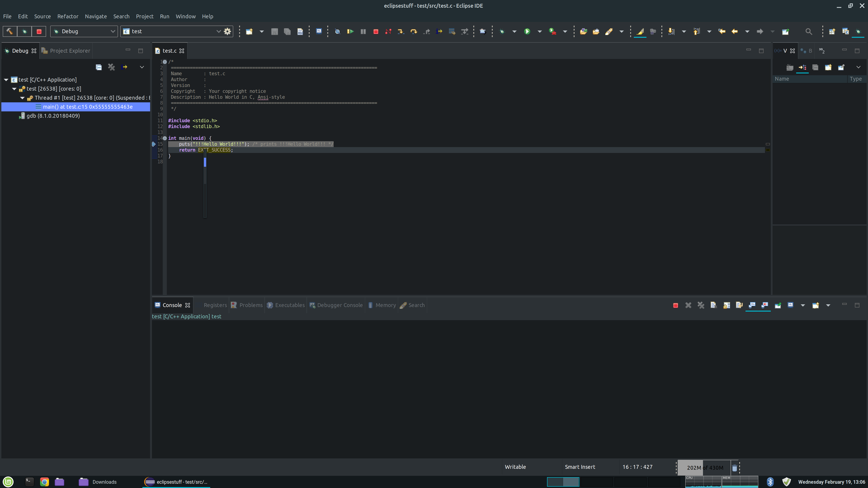Viewport: 868px width, 488px height.
Task: Collapse the 'test [26538] [cores: 0]' node
Action: (x=14, y=89)
